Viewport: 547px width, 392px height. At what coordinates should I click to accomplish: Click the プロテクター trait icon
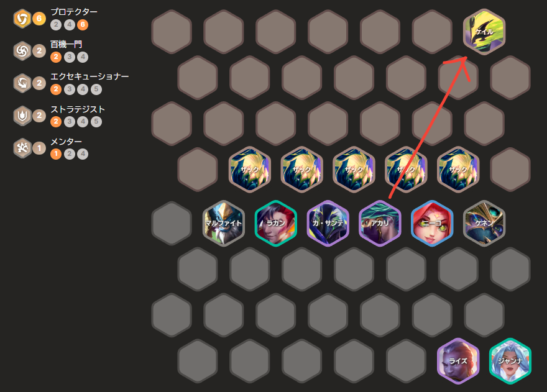click(x=22, y=19)
